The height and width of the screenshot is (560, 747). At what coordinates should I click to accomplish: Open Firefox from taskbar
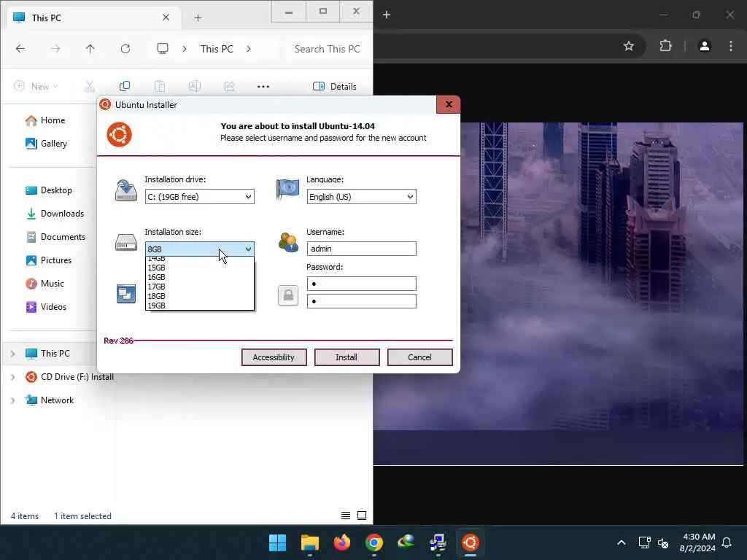[342, 542]
